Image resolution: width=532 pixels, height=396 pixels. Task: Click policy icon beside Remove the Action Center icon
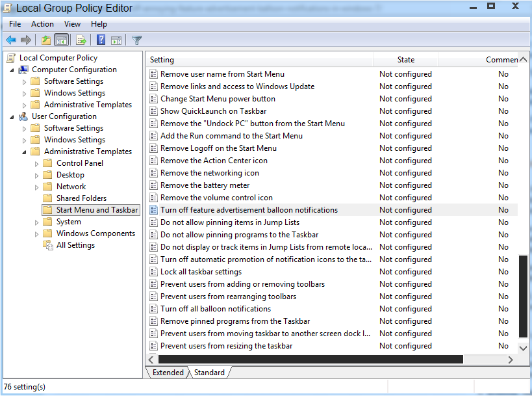tap(154, 161)
